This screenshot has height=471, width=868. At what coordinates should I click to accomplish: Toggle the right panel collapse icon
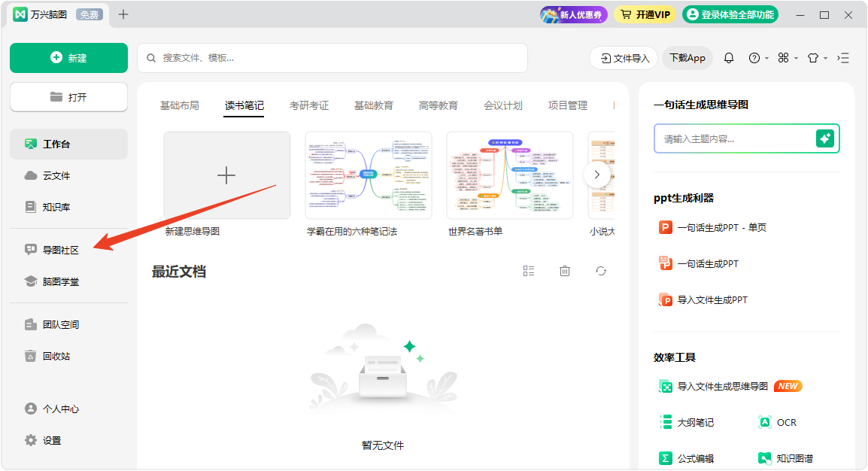tap(843, 58)
